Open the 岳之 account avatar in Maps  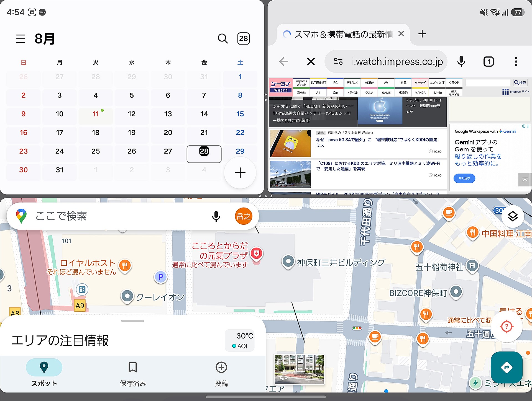[x=243, y=216]
